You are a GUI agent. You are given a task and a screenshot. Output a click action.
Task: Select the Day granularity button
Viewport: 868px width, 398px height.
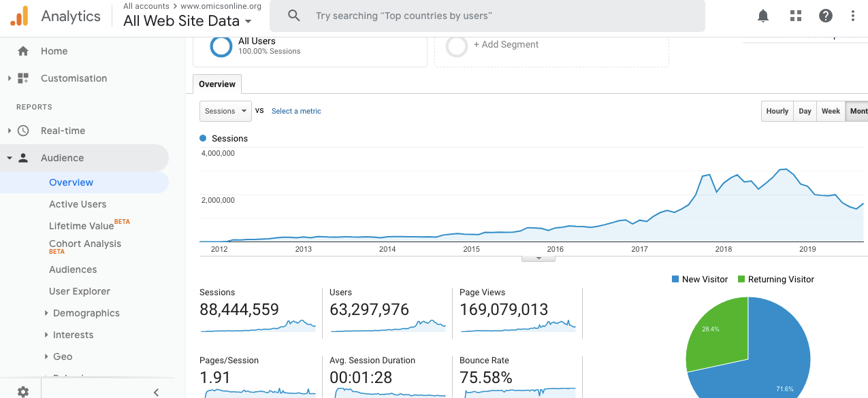coord(805,111)
